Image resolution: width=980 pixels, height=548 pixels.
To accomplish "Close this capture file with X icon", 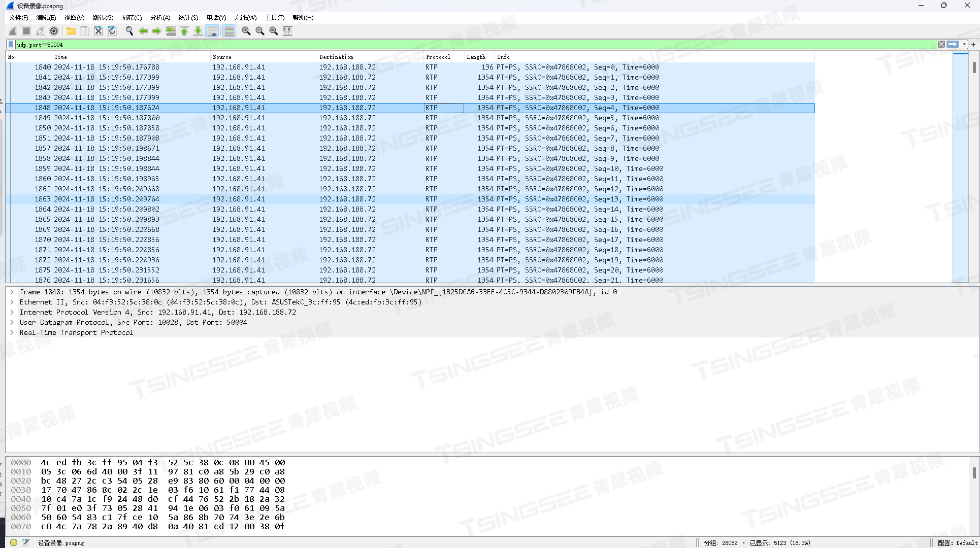I will 99,31.
